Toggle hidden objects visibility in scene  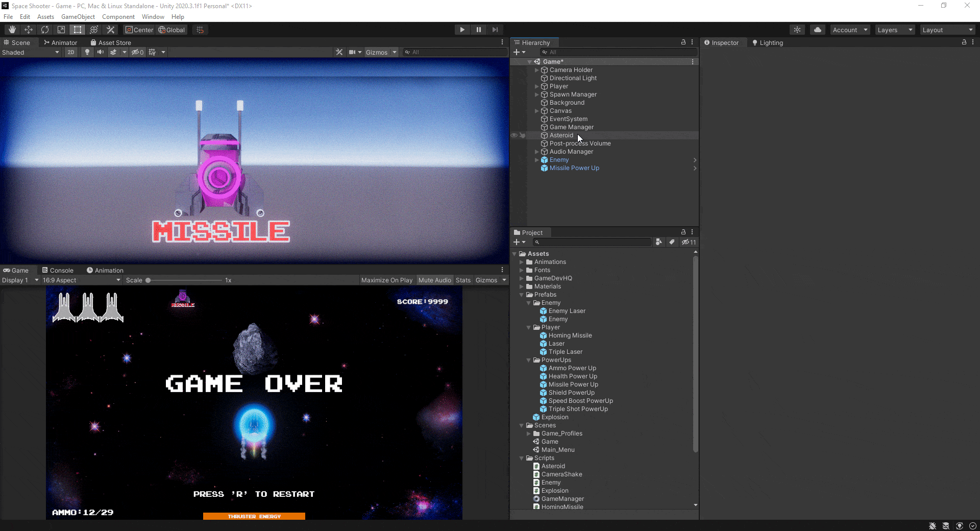[x=137, y=52]
